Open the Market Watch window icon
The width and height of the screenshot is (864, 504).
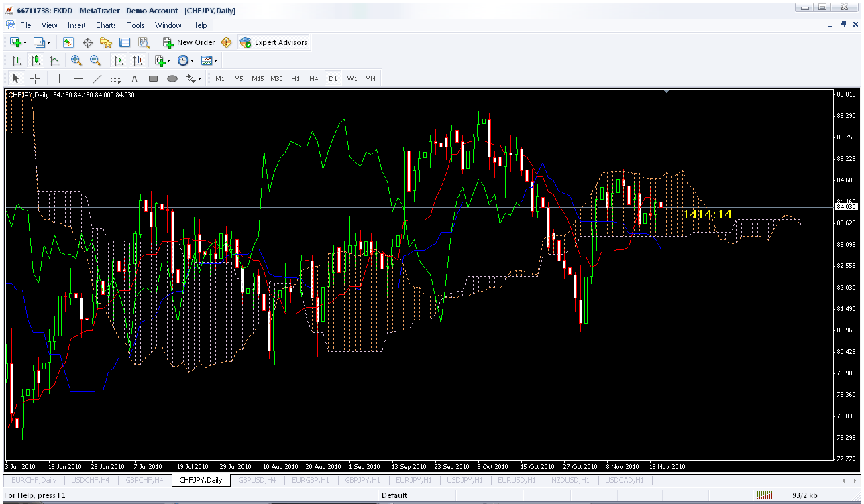tap(68, 42)
